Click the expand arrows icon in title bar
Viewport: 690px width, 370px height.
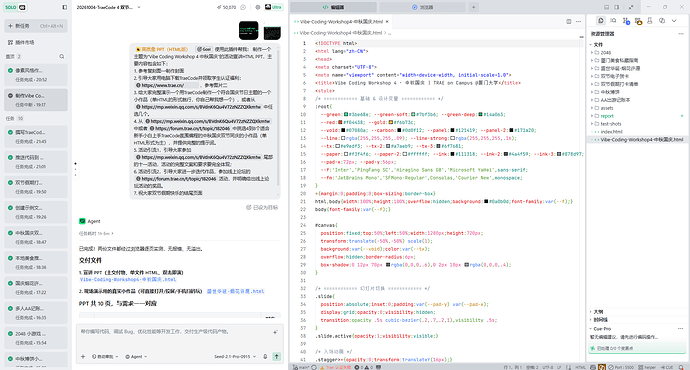pyautogui.click(x=631, y=7)
